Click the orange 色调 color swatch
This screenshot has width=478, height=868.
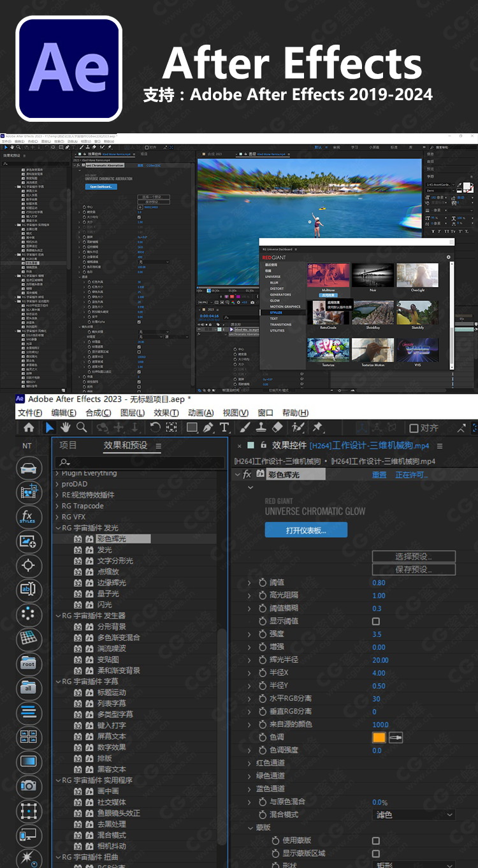[x=379, y=737]
